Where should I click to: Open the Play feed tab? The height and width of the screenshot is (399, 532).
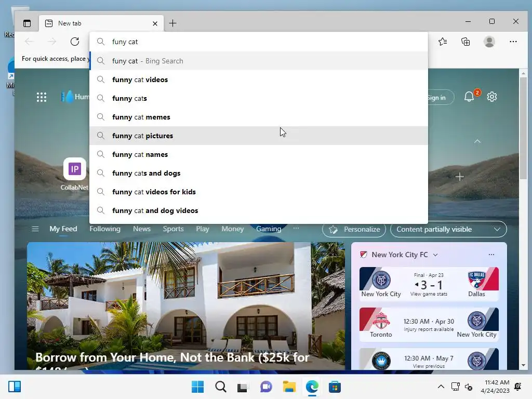click(203, 229)
